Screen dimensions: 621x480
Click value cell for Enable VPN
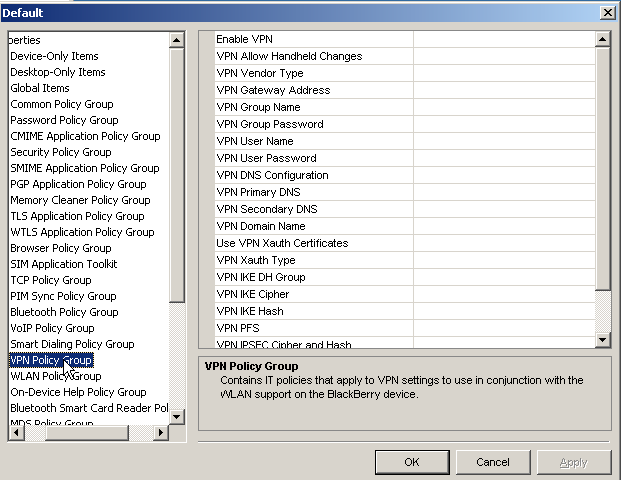pos(504,39)
